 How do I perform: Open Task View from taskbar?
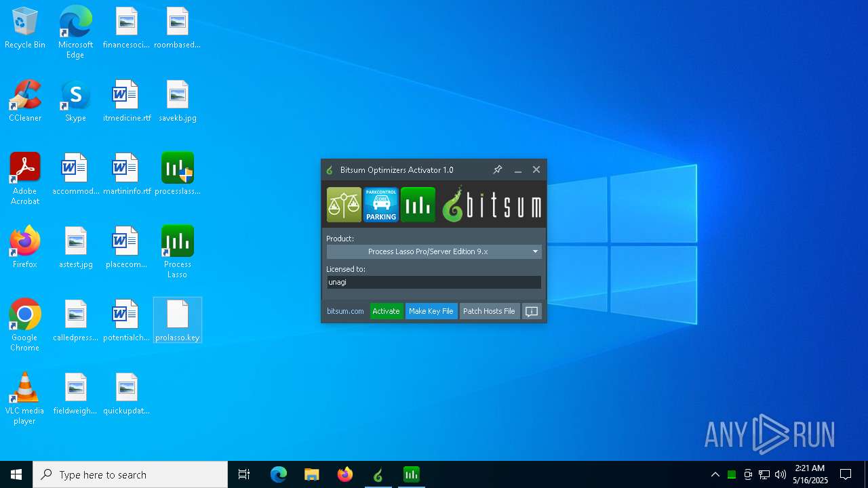pyautogui.click(x=244, y=474)
